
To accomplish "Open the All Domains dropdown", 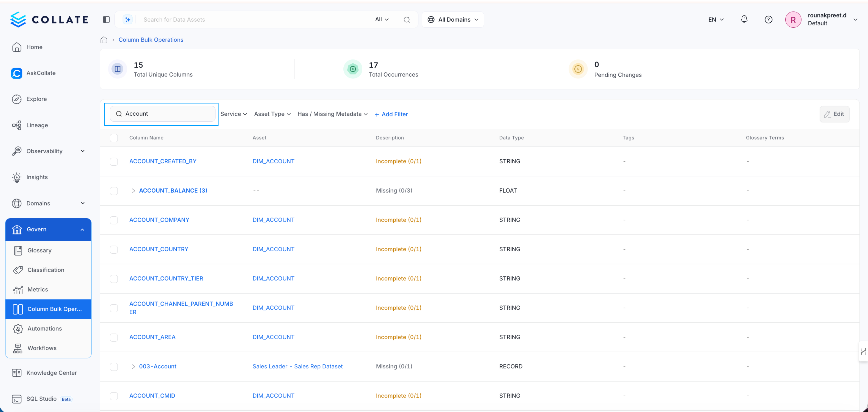I will (x=453, y=19).
